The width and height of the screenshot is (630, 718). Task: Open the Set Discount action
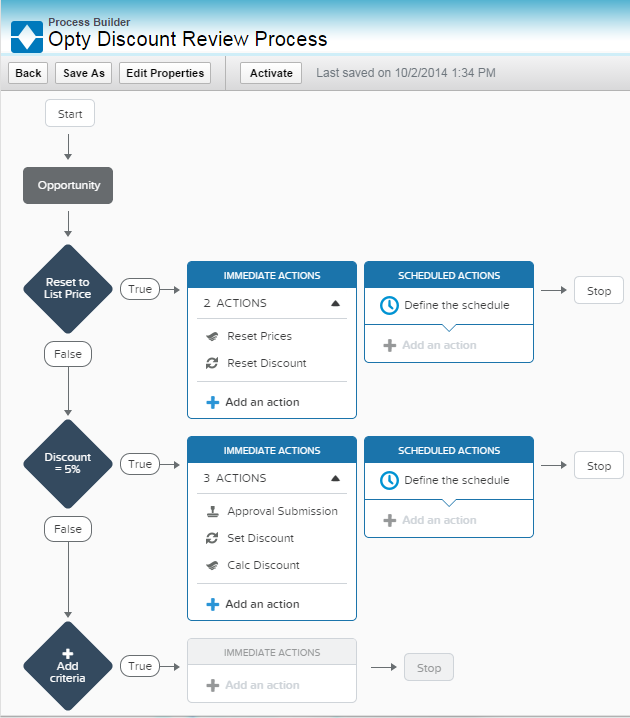tap(261, 538)
